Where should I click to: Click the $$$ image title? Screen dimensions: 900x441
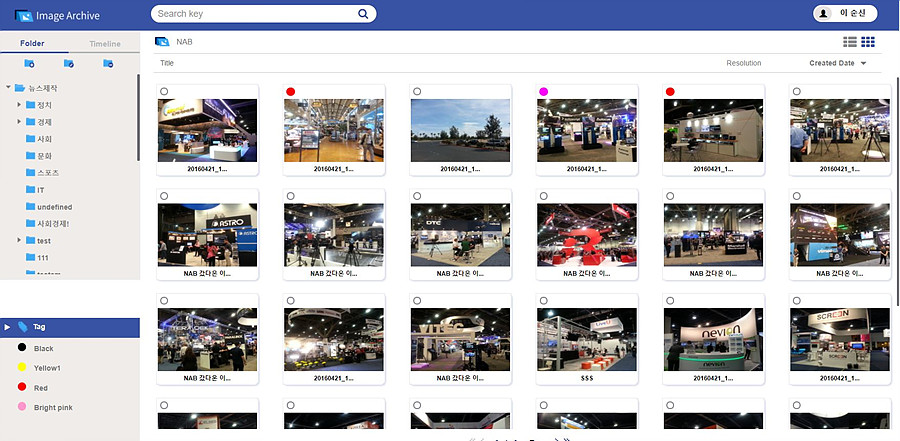click(x=587, y=378)
